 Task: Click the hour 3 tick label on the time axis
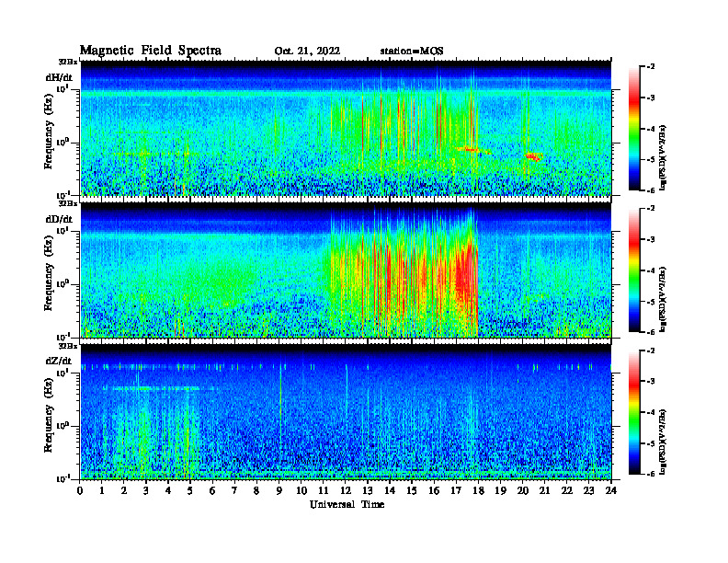click(x=146, y=491)
